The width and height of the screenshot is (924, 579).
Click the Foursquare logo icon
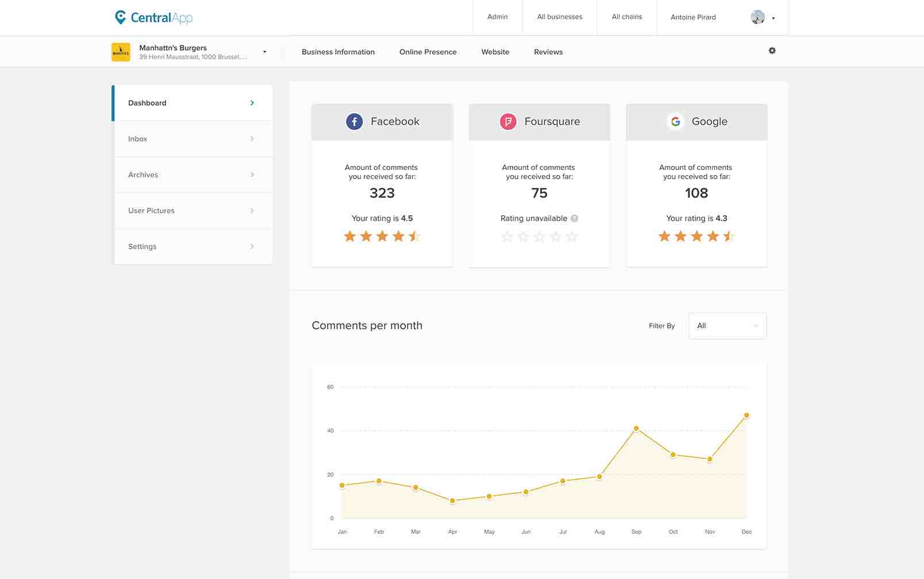point(508,122)
